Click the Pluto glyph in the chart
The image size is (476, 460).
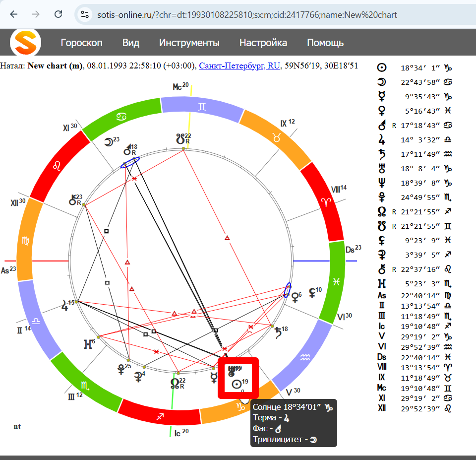pyautogui.click(x=121, y=369)
